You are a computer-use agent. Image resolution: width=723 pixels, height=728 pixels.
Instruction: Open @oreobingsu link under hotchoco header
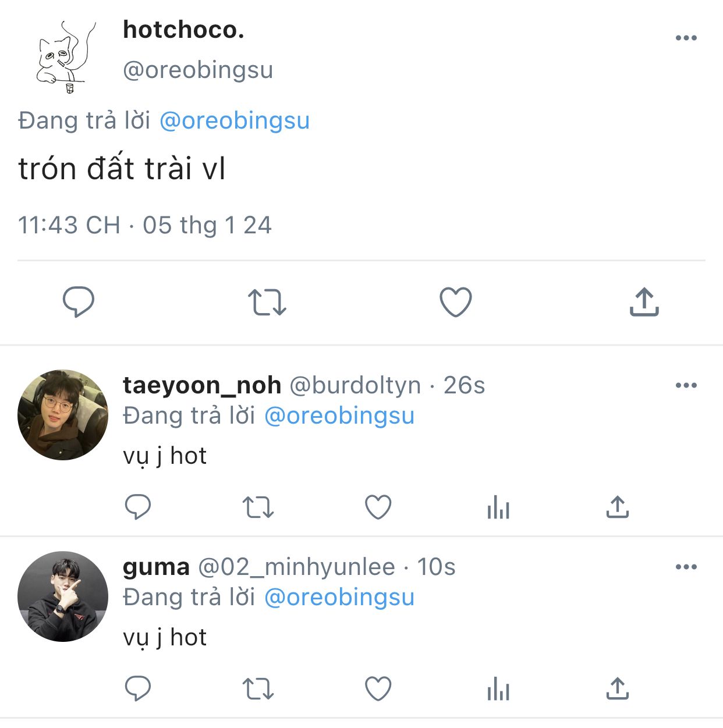pyautogui.click(x=234, y=121)
